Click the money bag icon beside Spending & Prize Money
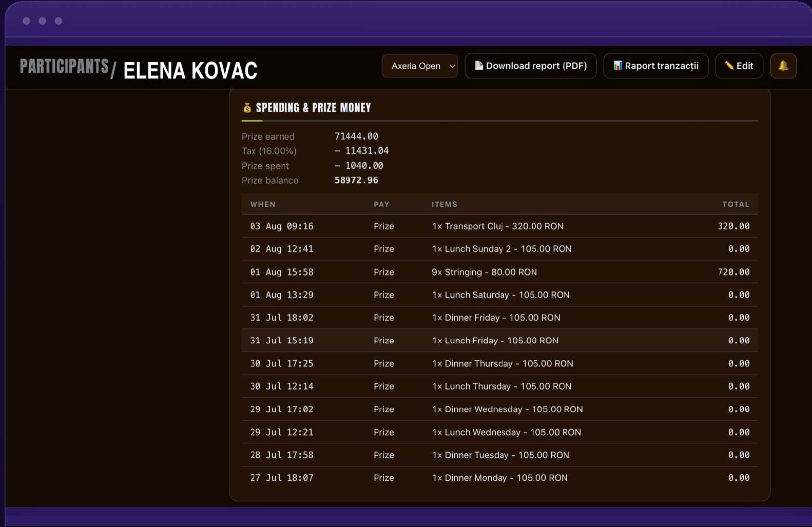This screenshot has height=527, width=812. pos(247,108)
